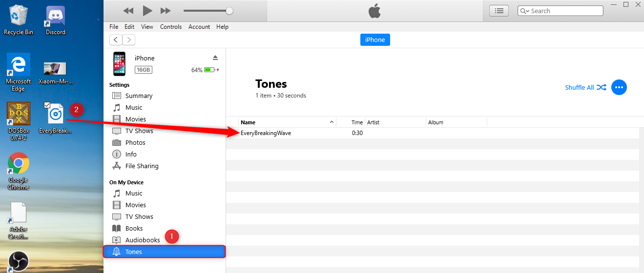Click the 16GB capacity badge
The width and height of the screenshot is (644, 273).
pyautogui.click(x=144, y=70)
